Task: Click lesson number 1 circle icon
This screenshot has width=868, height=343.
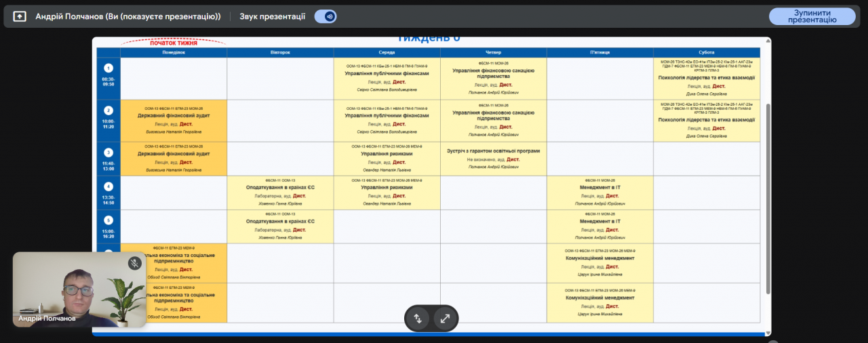Action: pos(108,68)
